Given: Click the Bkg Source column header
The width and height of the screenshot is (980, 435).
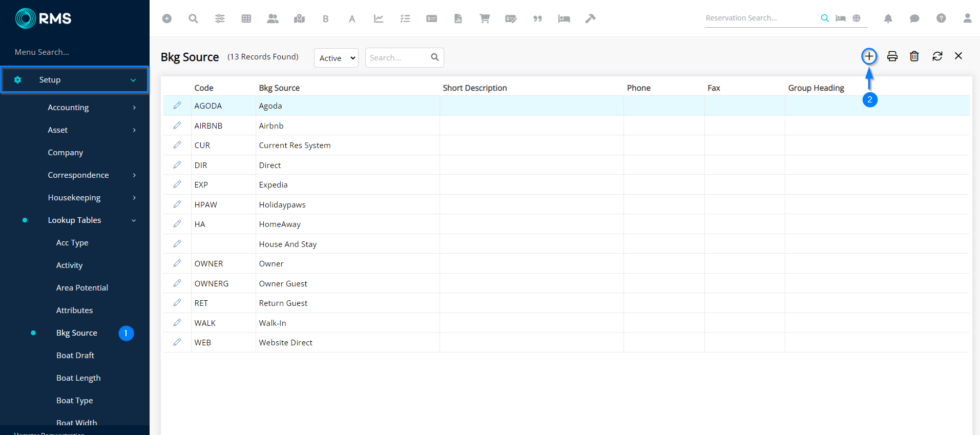Looking at the screenshot, I should (x=279, y=88).
